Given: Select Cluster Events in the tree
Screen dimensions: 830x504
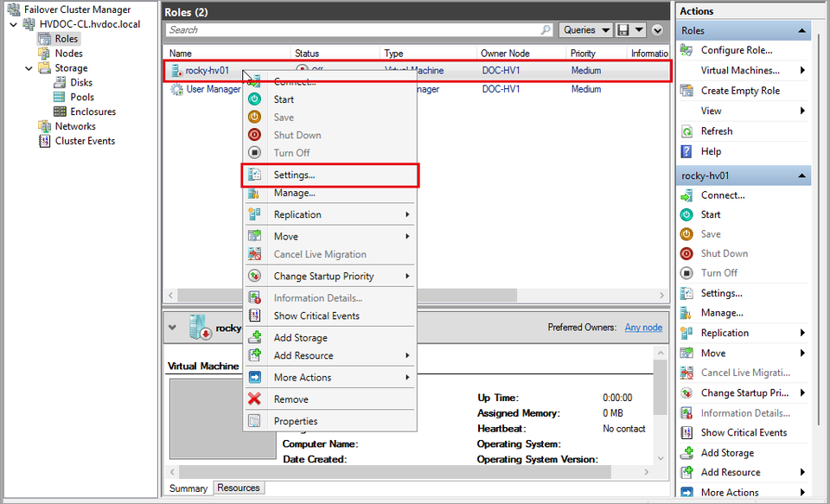Looking at the screenshot, I should [x=85, y=142].
